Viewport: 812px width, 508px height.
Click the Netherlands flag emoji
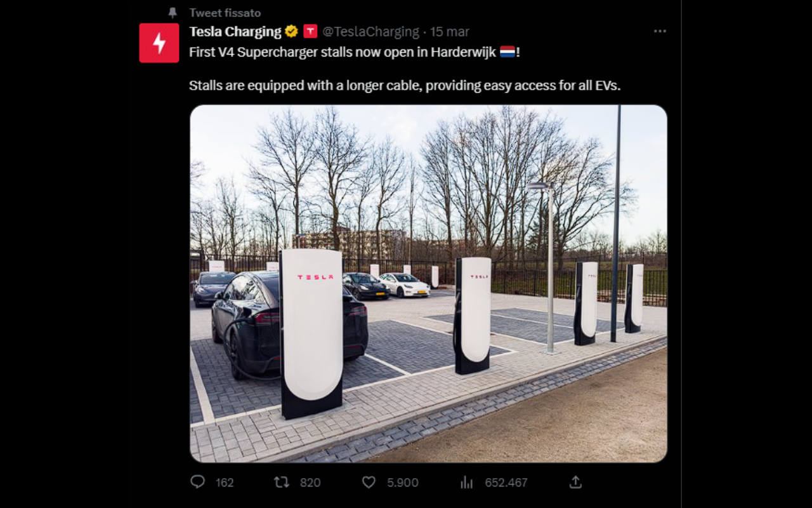[507, 51]
